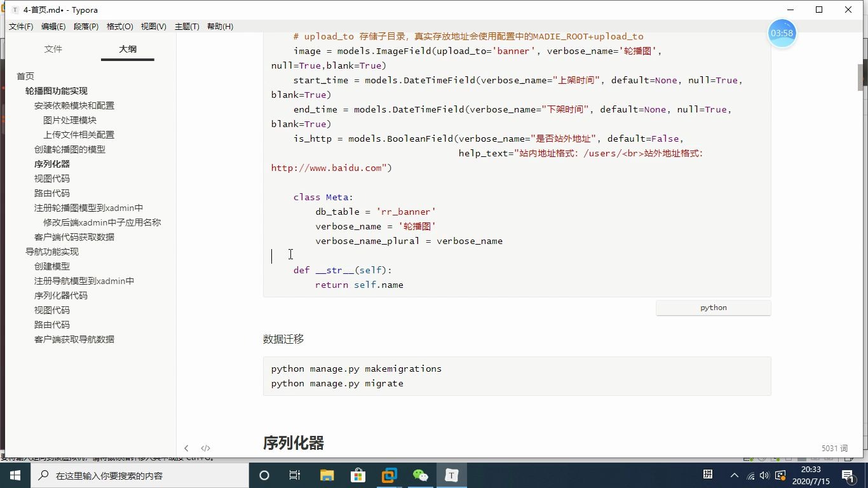
Task: Go to 导航功能实现 heading in outline
Action: pyautogui.click(x=52, y=252)
